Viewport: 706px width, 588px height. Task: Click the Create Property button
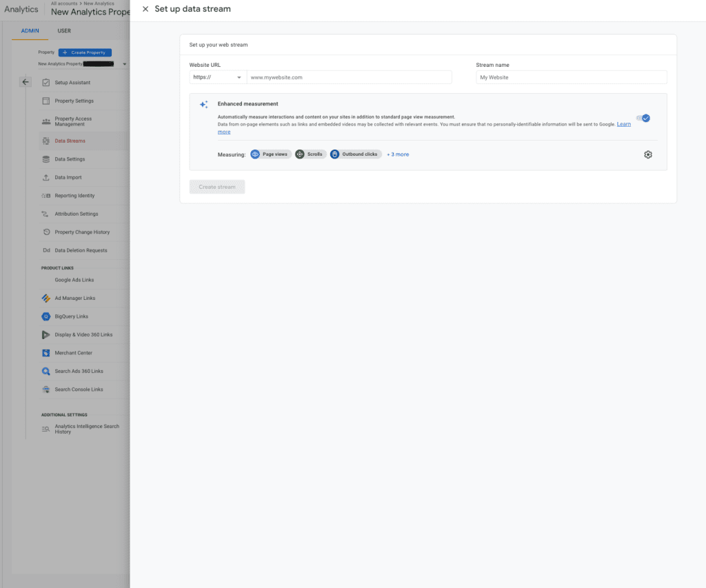(x=85, y=52)
